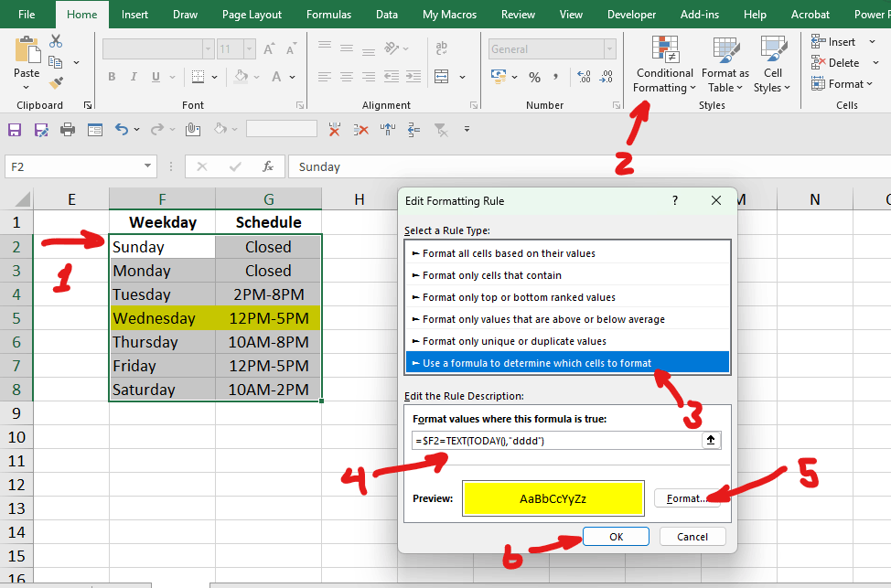Click the Print icon on Quick Access Toolbar

67,129
